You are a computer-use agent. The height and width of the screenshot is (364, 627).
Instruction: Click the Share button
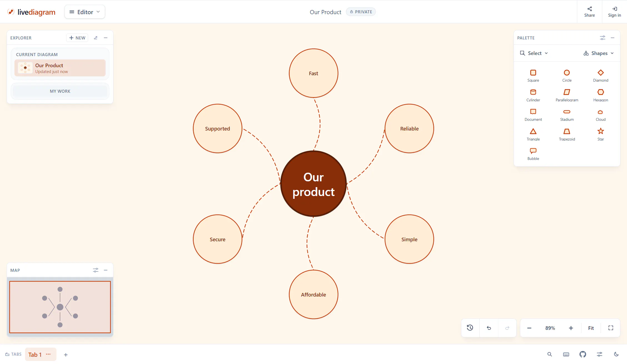click(x=589, y=12)
